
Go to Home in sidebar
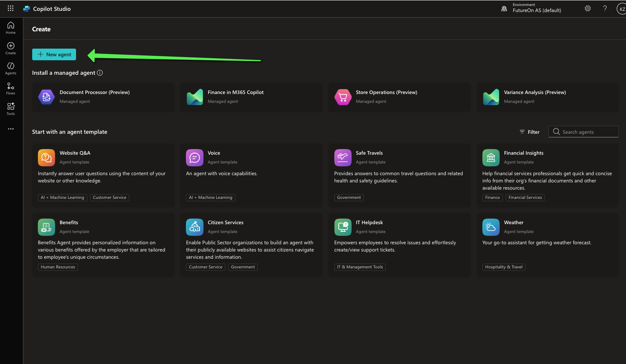(x=11, y=28)
